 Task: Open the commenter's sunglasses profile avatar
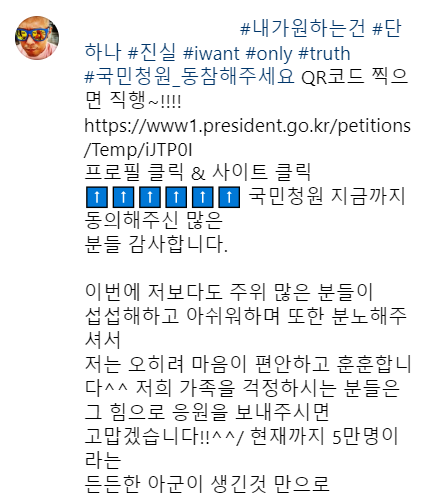[x=37, y=38]
